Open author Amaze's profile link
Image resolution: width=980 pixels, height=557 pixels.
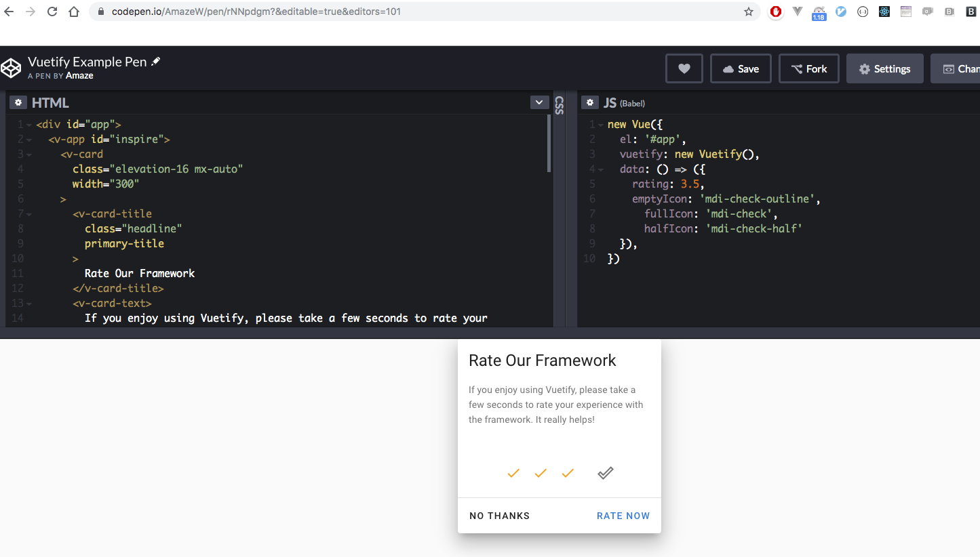coord(79,76)
